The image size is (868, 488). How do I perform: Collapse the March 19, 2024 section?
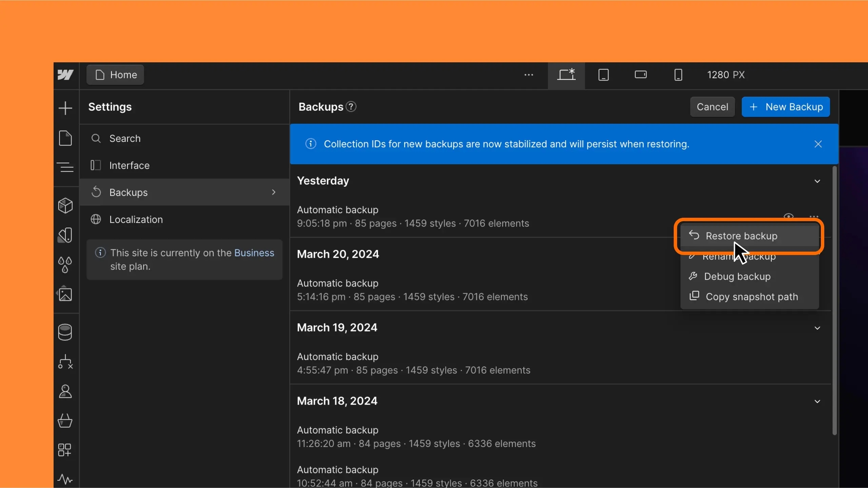coord(817,328)
